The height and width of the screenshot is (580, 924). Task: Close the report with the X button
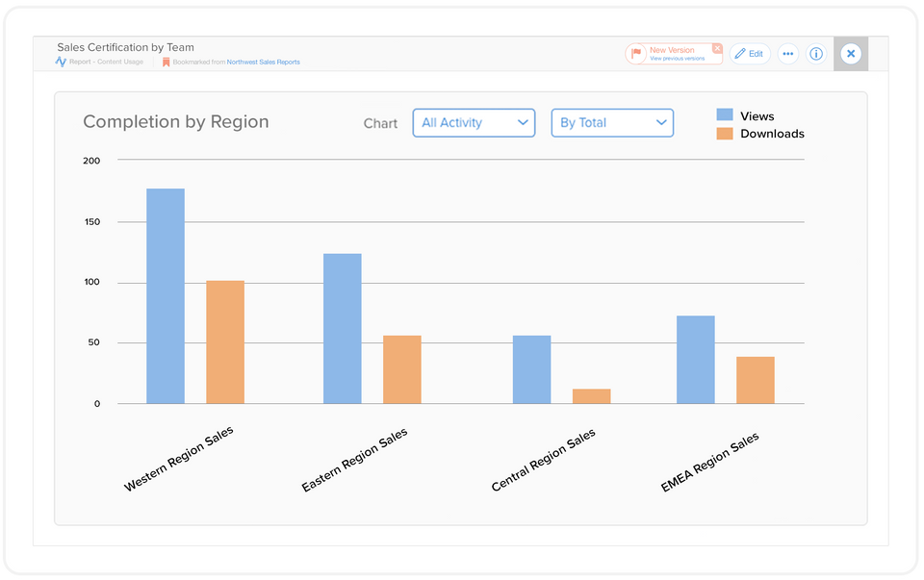[850, 54]
